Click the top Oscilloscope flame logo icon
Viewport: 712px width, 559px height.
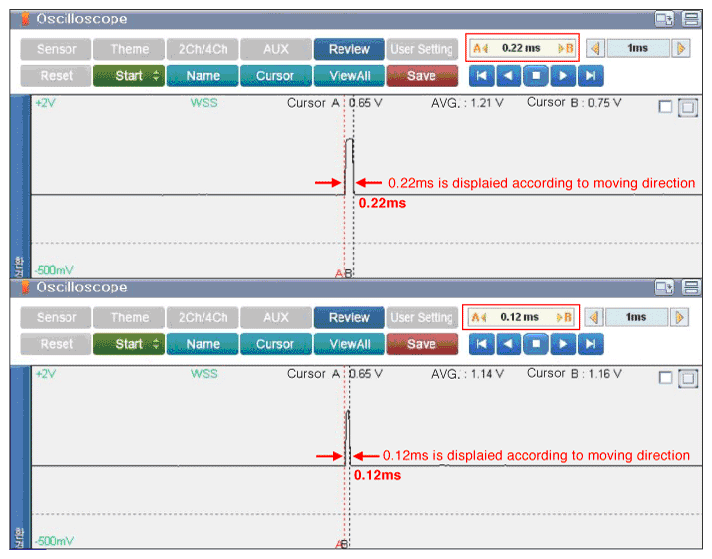25,19
